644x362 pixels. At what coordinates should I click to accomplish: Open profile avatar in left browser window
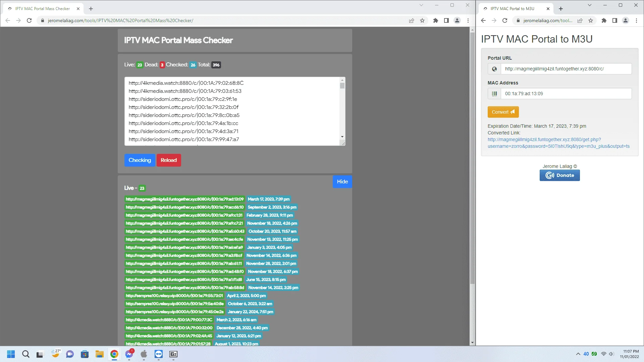(x=457, y=20)
